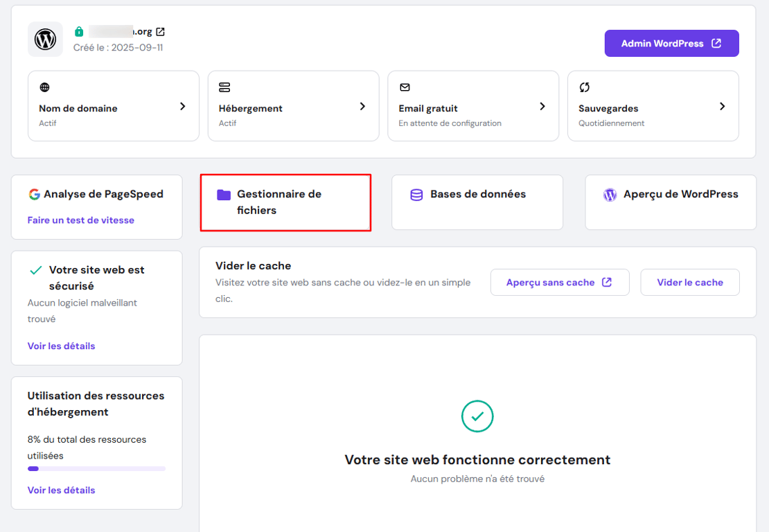Select the database icon on Bases de données

click(416, 195)
